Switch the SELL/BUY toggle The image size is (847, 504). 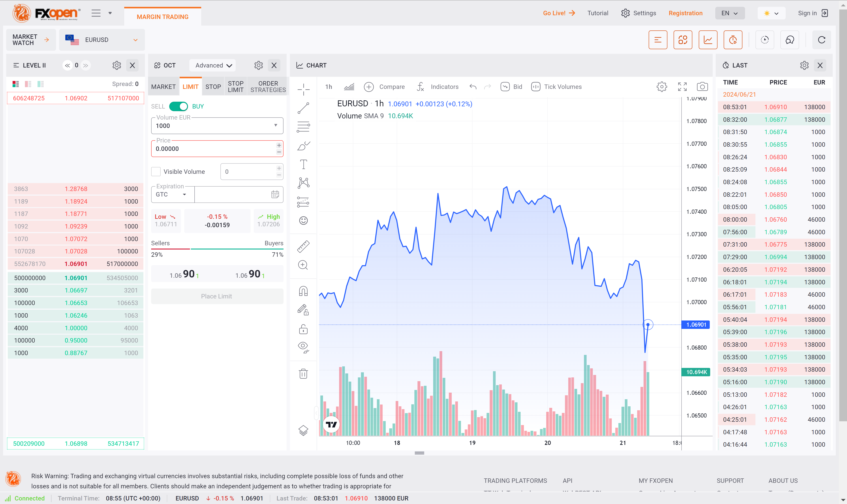(178, 106)
